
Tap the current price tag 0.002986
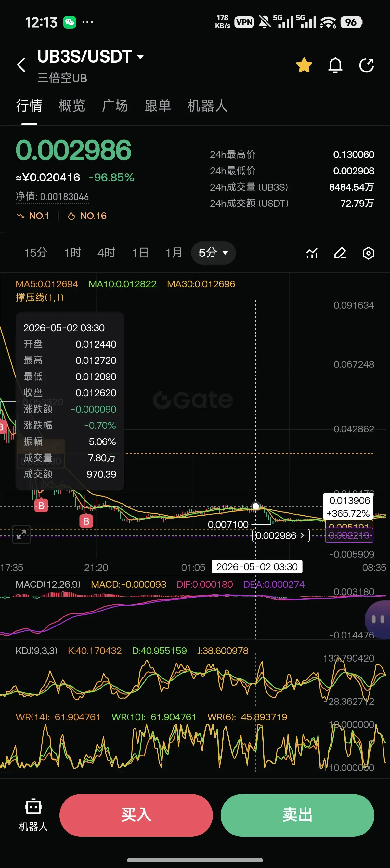point(280,535)
